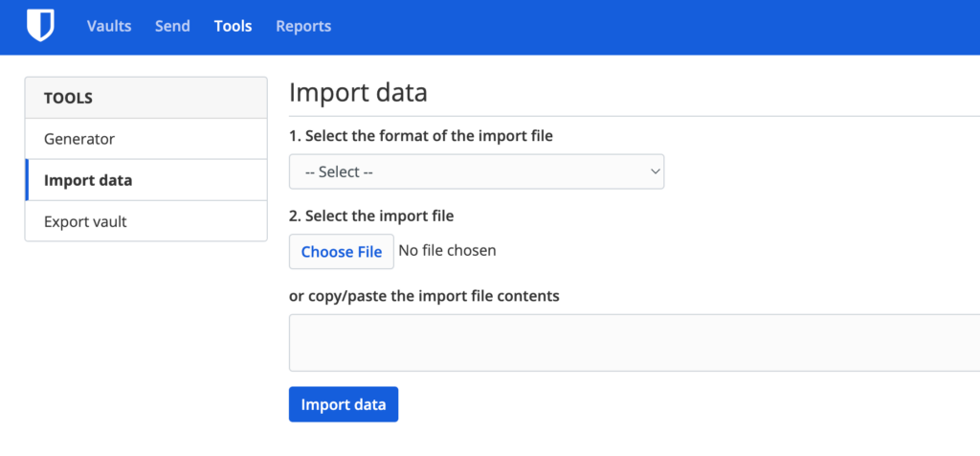980x456 pixels.
Task: Click the '2. Select the import file' label
Action: click(x=371, y=216)
